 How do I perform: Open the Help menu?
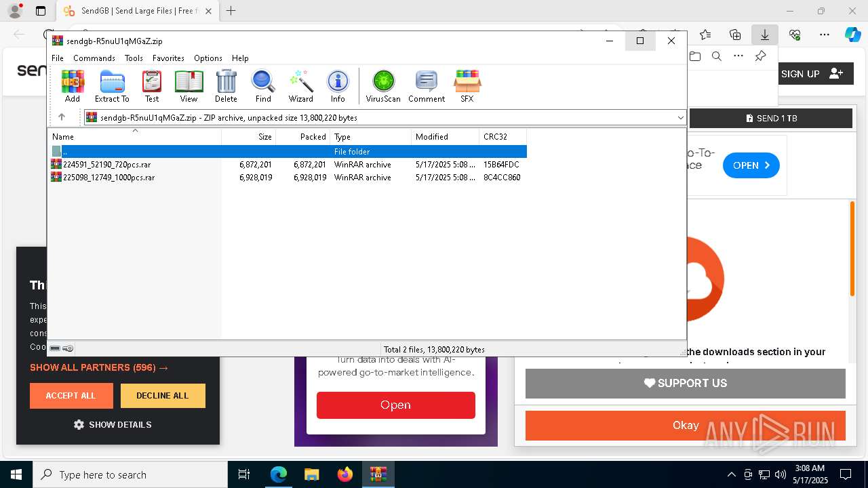tap(240, 58)
